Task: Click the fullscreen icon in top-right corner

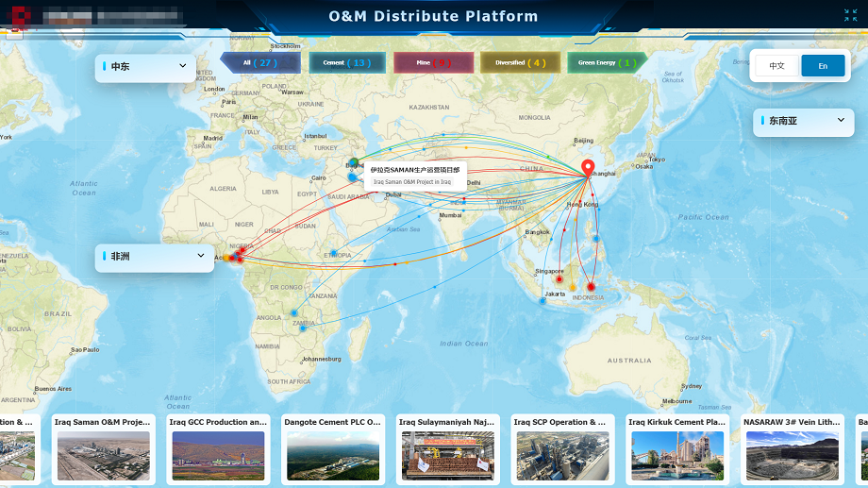Action: [851, 15]
